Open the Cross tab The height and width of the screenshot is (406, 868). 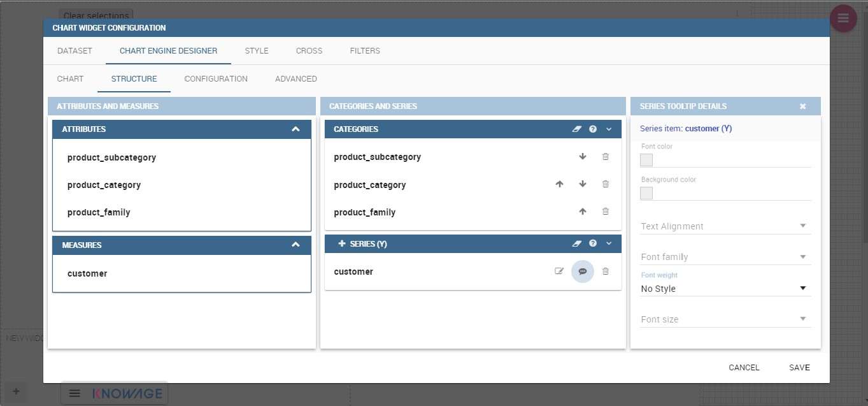(309, 51)
